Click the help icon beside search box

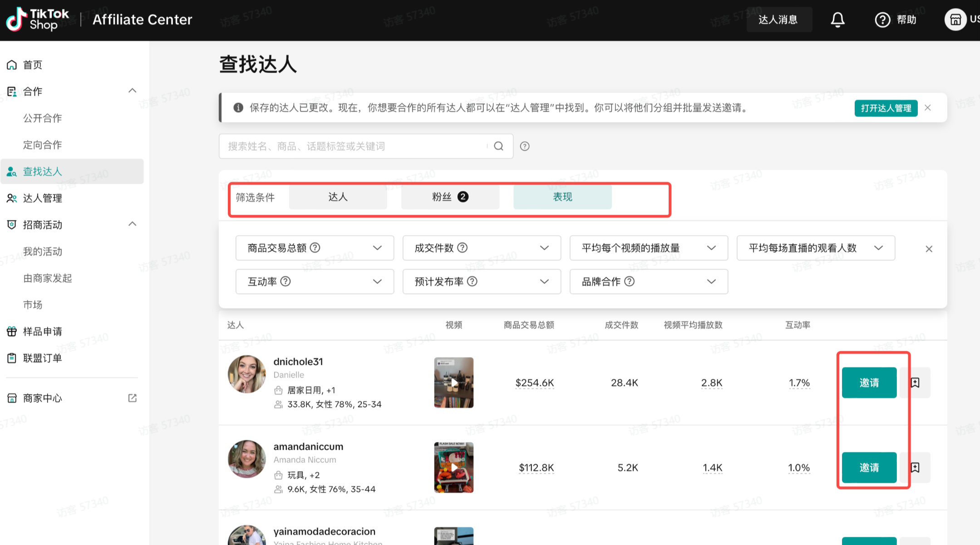tap(525, 146)
